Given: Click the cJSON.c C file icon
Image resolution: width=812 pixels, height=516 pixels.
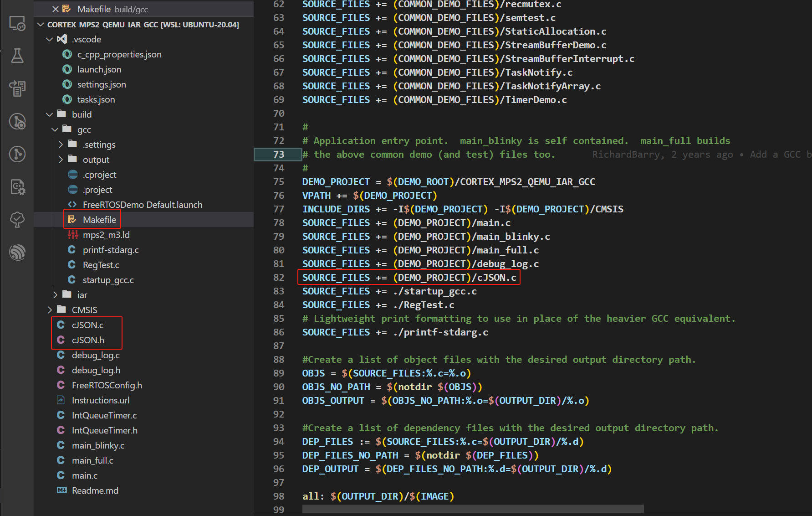Looking at the screenshot, I should [x=61, y=325].
